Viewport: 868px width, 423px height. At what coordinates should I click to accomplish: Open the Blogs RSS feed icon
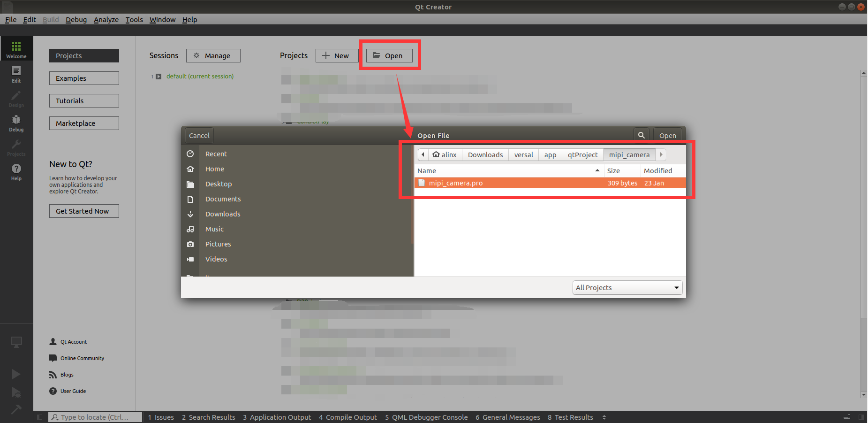[x=53, y=375]
